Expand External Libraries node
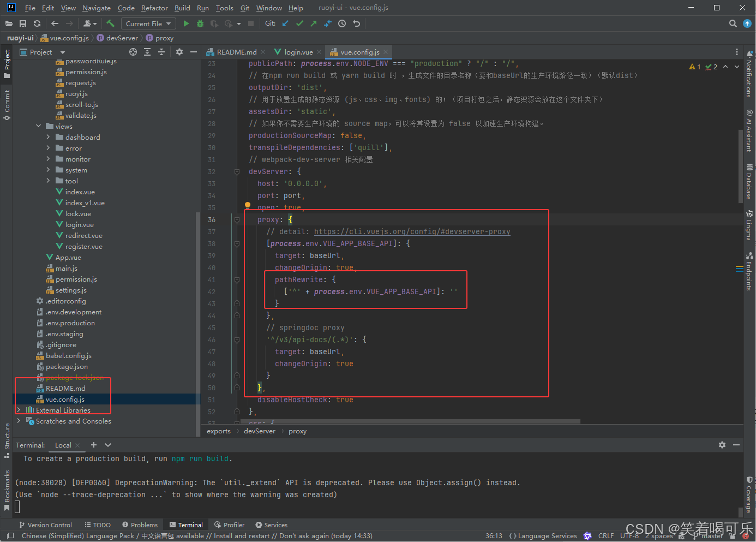756x542 pixels. (19, 410)
